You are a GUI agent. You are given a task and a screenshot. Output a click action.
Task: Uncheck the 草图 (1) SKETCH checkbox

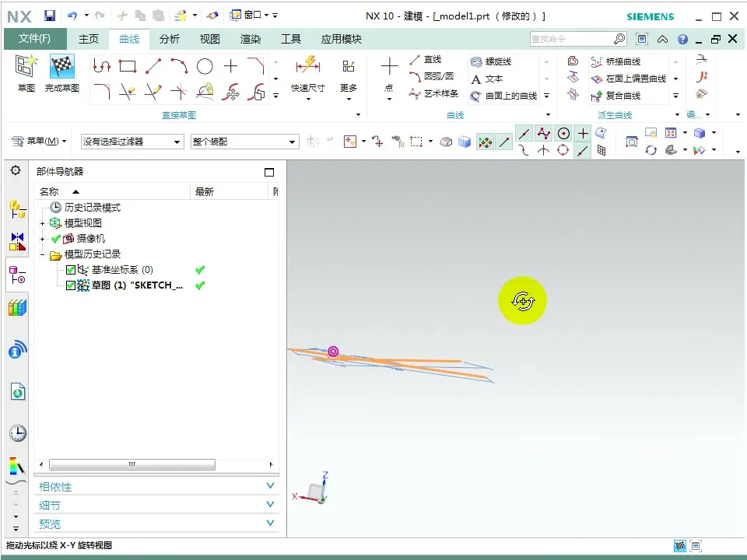pos(71,285)
